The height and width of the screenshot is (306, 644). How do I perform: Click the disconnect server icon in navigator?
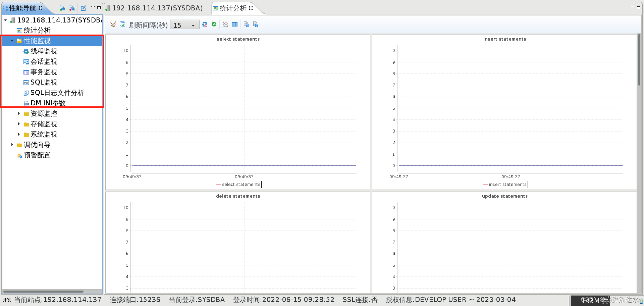point(72,8)
